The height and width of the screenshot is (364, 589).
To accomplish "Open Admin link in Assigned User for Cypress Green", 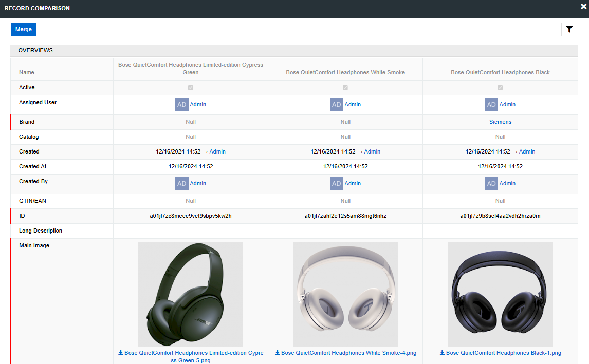I will point(198,104).
